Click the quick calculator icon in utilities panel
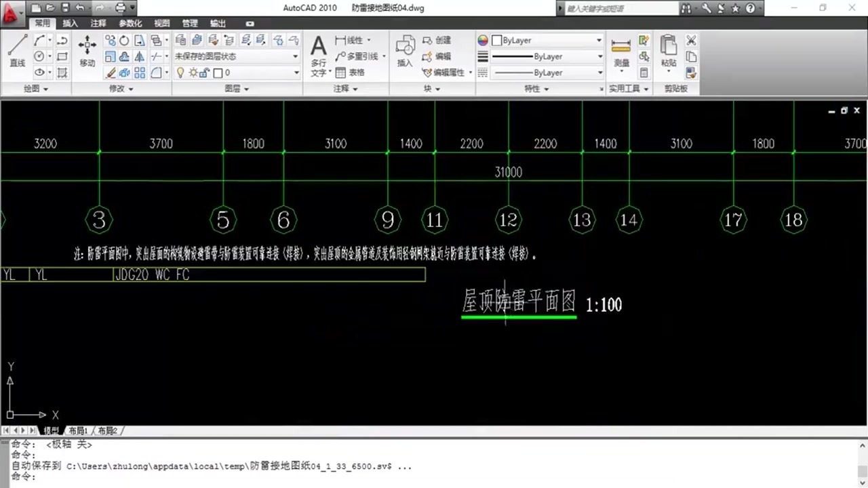 pyautogui.click(x=644, y=73)
